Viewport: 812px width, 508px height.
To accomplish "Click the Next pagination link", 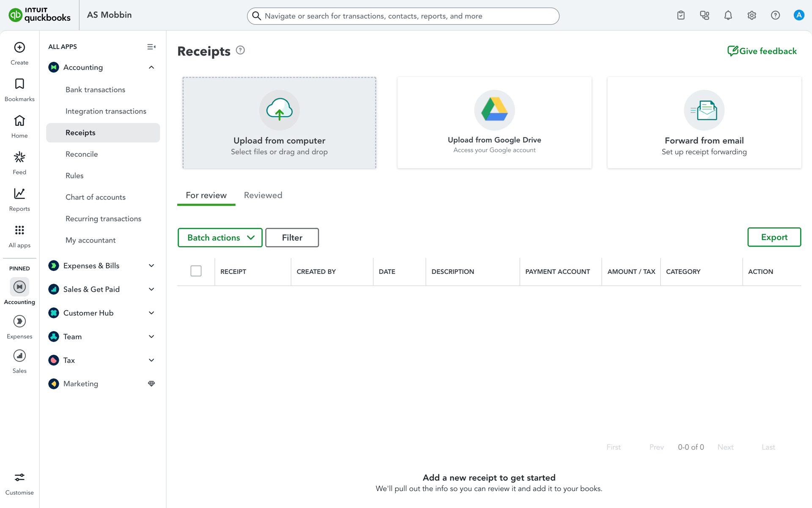I will [725, 447].
